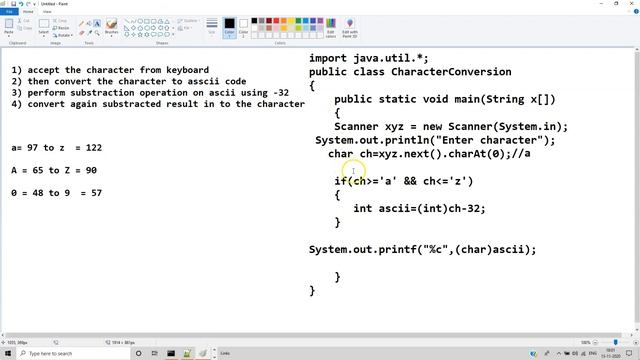
Task: Click the 'System.out.printf' line on canvas
Action: coord(422,249)
